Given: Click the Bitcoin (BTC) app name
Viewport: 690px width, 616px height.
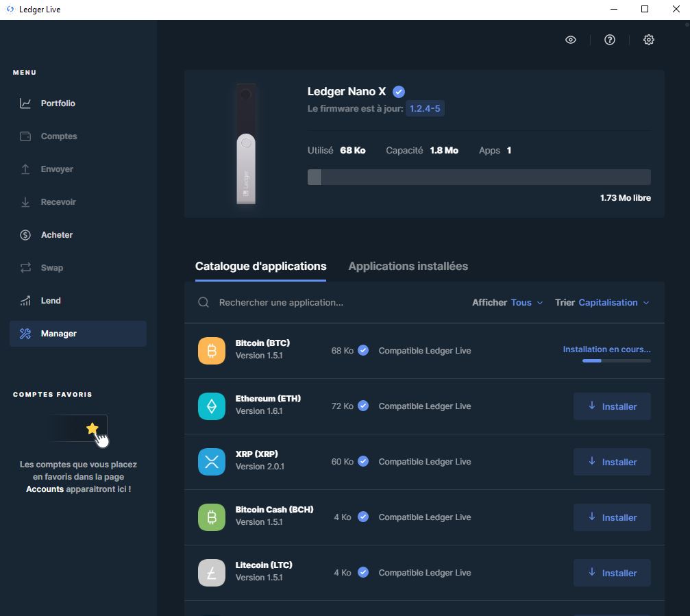Looking at the screenshot, I should point(262,343).
